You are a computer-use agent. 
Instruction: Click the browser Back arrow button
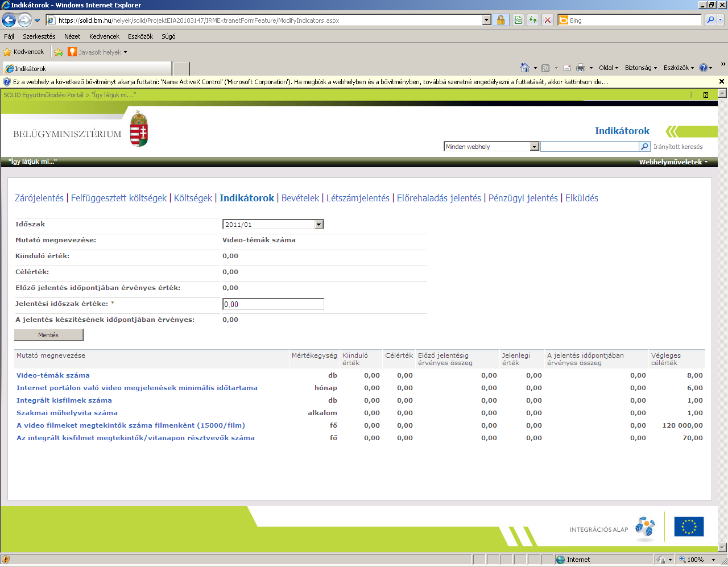[9, 20]
